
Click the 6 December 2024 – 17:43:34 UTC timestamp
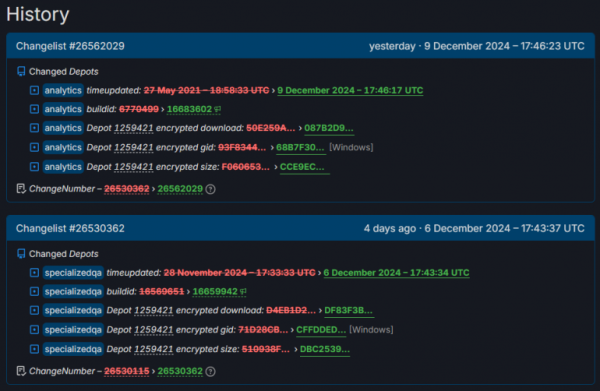coord(396,273)
